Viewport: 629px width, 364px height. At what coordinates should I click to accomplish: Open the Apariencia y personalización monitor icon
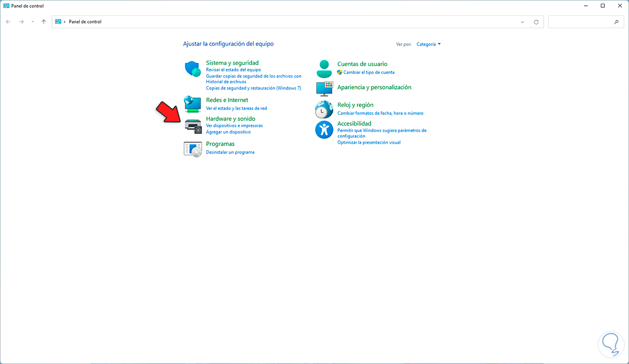click(324, 89)
